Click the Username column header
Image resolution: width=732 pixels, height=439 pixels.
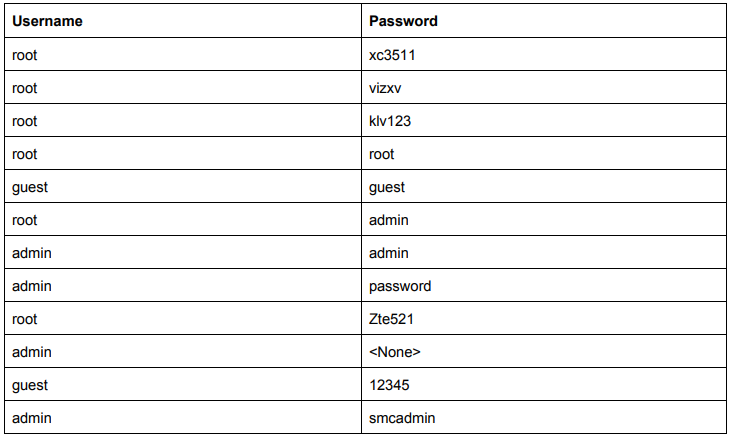coord(47,21)
